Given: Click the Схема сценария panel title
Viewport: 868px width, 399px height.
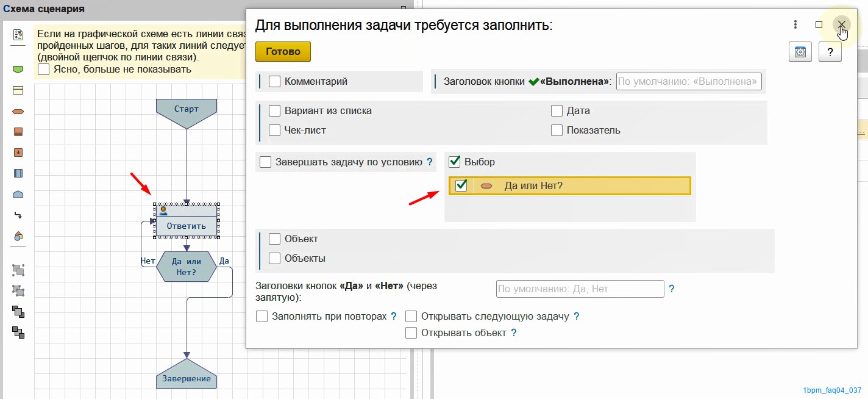Looking at the screenshot, I should coord(44,9).
